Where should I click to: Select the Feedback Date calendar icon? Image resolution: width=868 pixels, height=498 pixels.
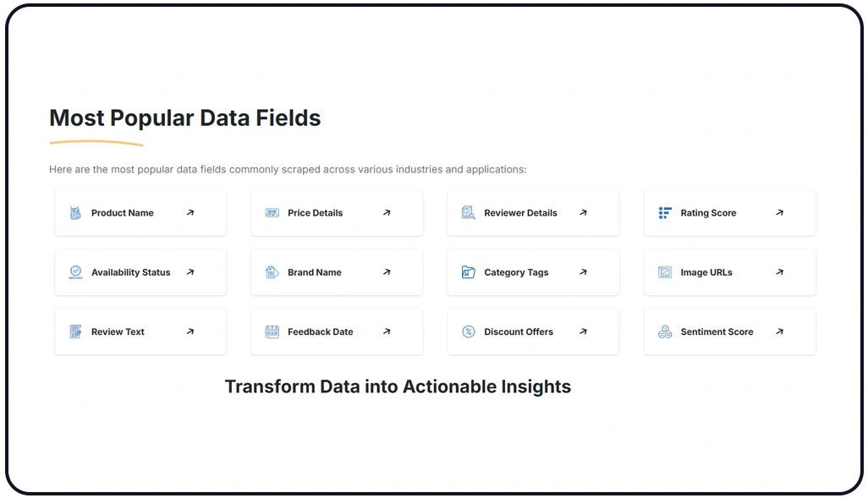point(272,331)
